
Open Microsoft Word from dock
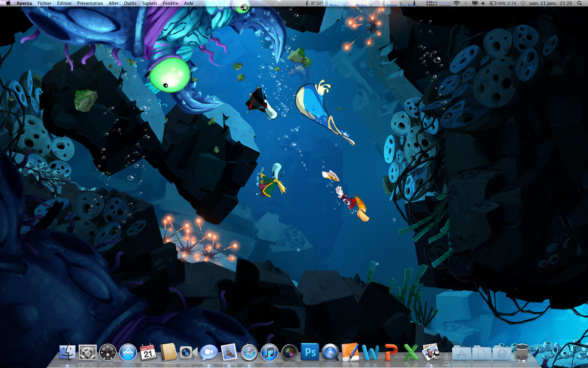[370, 353]
